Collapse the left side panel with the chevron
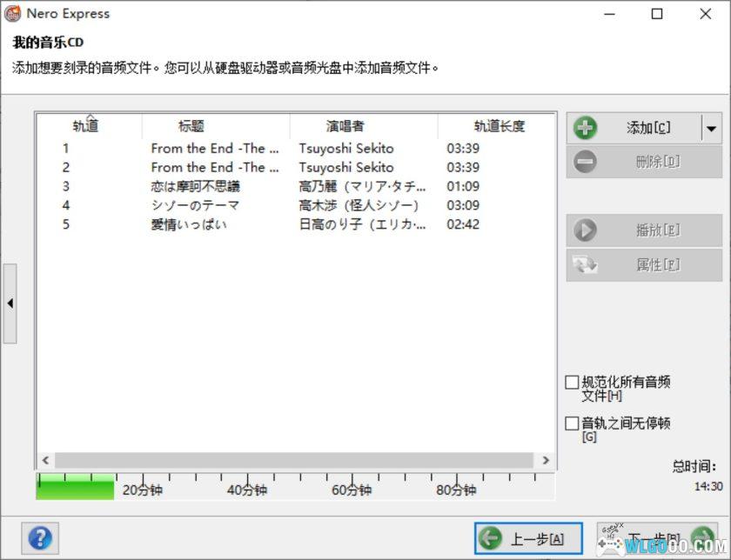 click(x=10, y=303)
